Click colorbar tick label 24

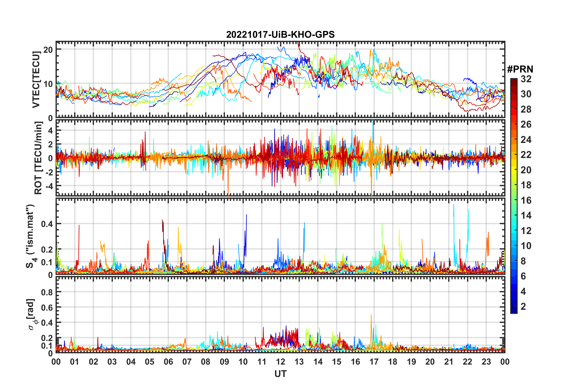pos(526,140)
